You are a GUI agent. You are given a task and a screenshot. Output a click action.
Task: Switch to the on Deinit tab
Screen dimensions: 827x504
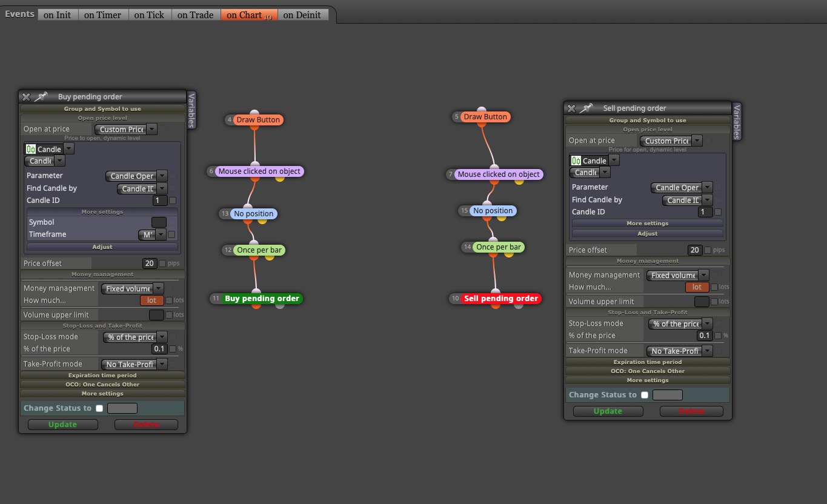coord(302,15)
